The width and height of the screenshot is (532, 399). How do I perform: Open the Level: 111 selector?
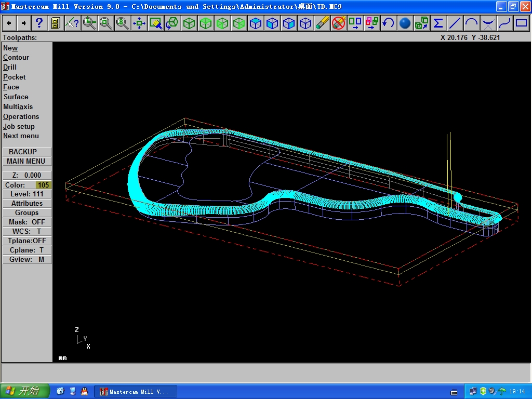coord(27,194)
